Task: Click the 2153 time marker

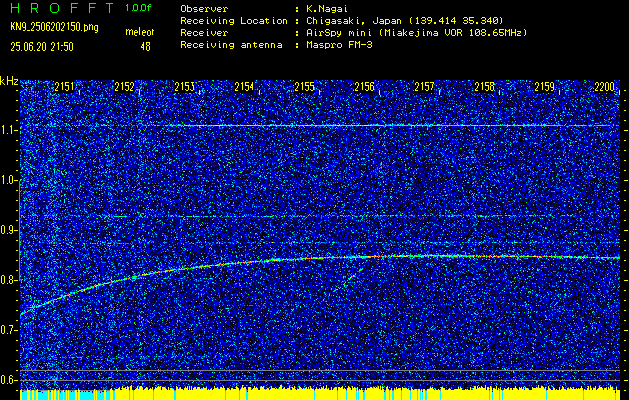Action: click(x=184, y=87)
